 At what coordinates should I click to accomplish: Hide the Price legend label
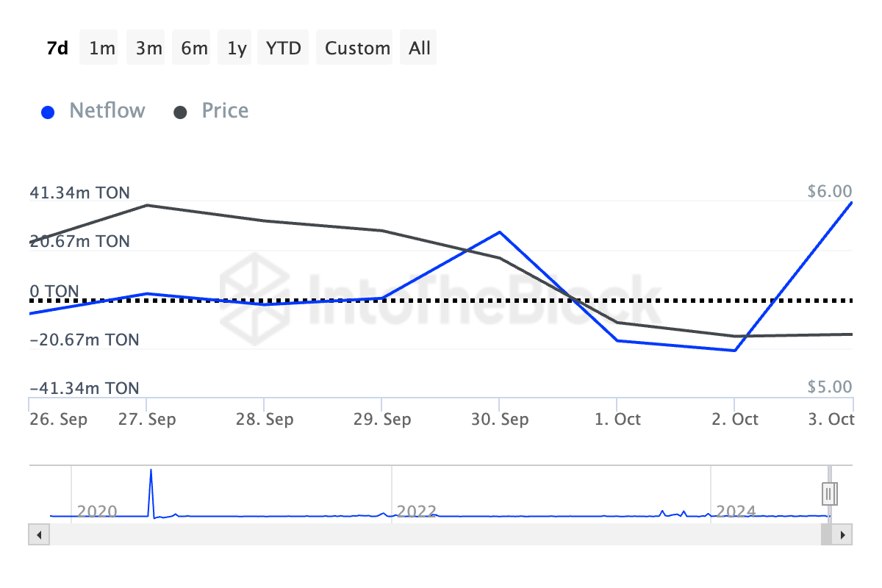(225, 111)
